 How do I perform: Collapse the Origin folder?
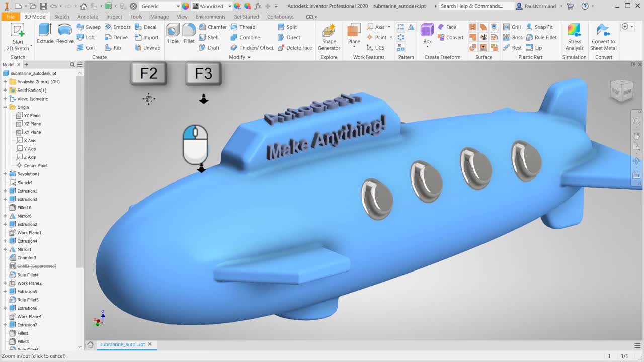5,107
